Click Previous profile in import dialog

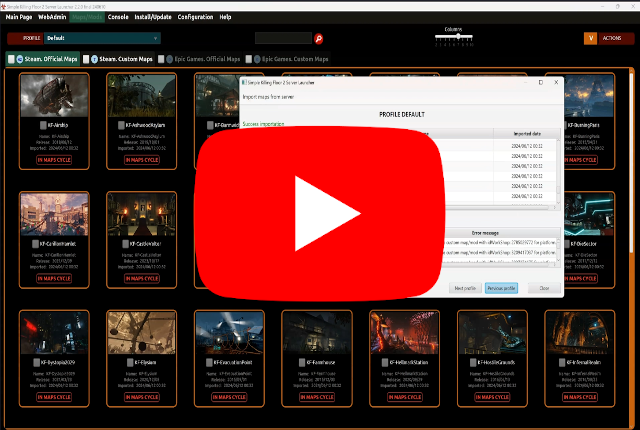click(501, 288)
